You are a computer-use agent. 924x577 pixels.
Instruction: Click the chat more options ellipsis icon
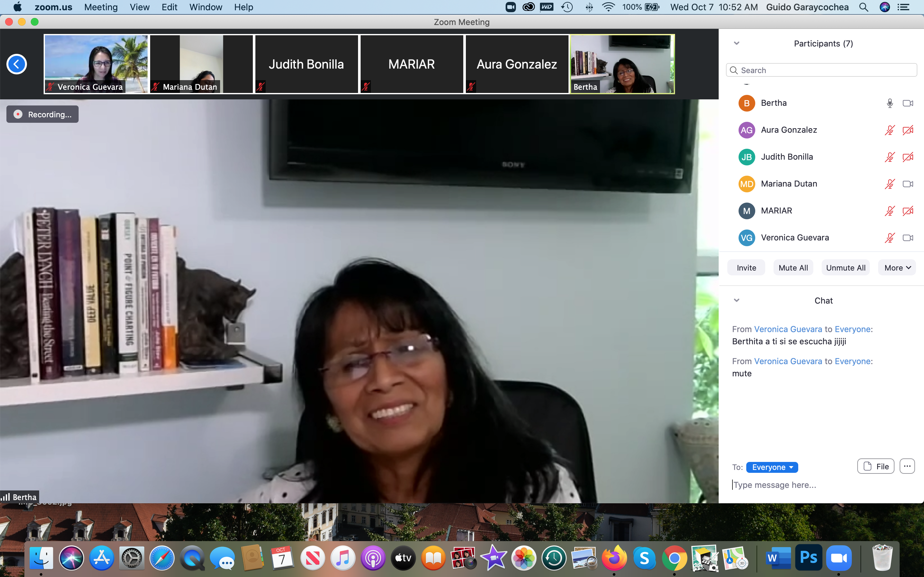coord(907,466)
